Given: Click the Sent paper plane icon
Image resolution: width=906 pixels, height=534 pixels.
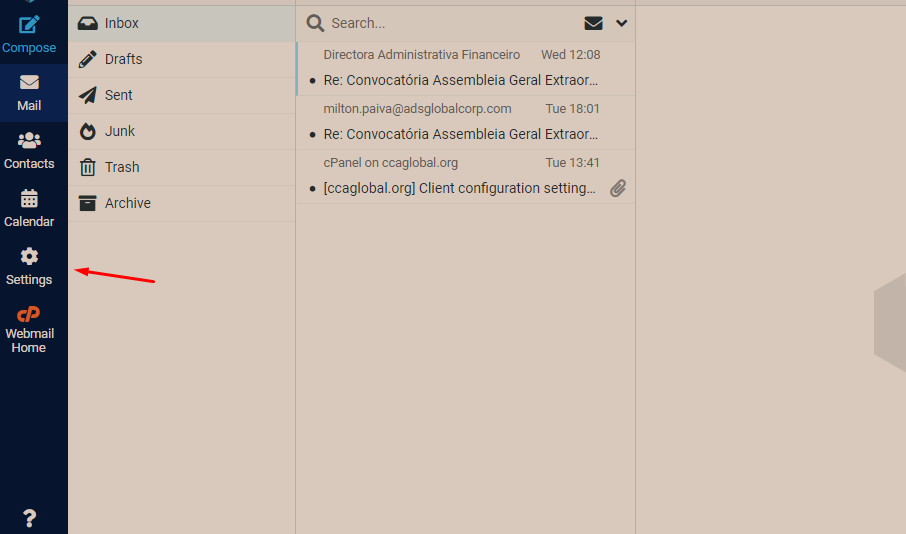Looking at the screenshot, I should pyautogui.click(x=87, y=95).
